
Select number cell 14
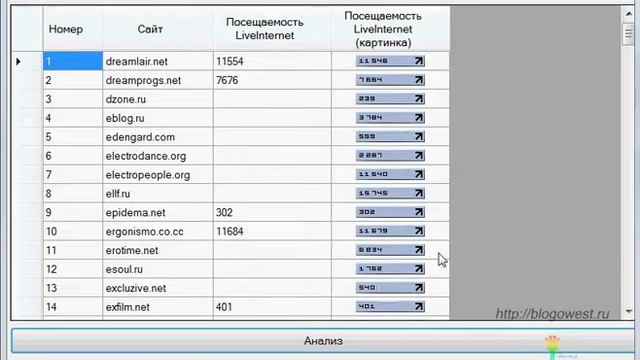coord(73,307)
